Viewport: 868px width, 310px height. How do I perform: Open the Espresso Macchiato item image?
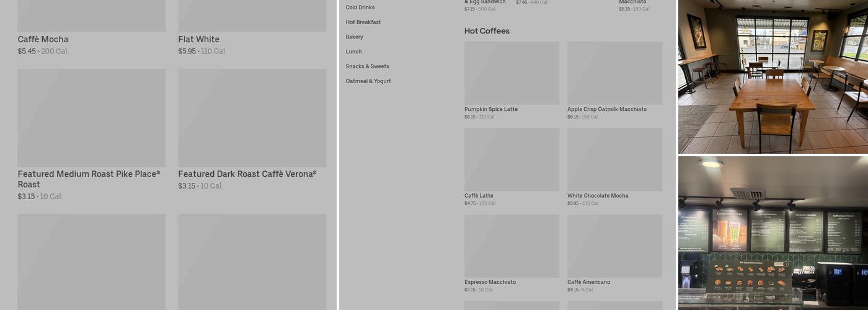point(512,246)
